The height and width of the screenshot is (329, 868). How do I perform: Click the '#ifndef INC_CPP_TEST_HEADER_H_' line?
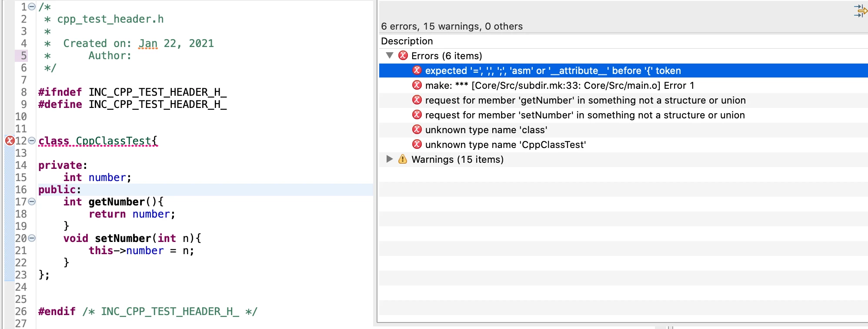pos(133,92)
